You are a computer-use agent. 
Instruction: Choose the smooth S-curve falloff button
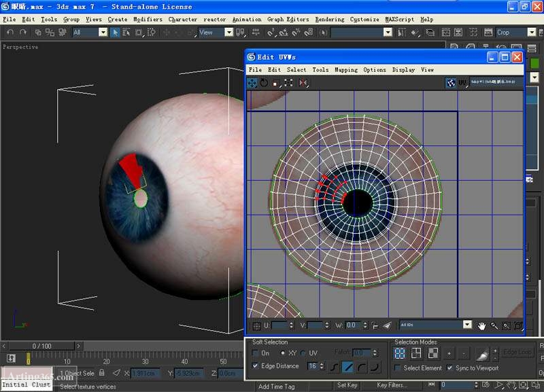click(333, 367)
